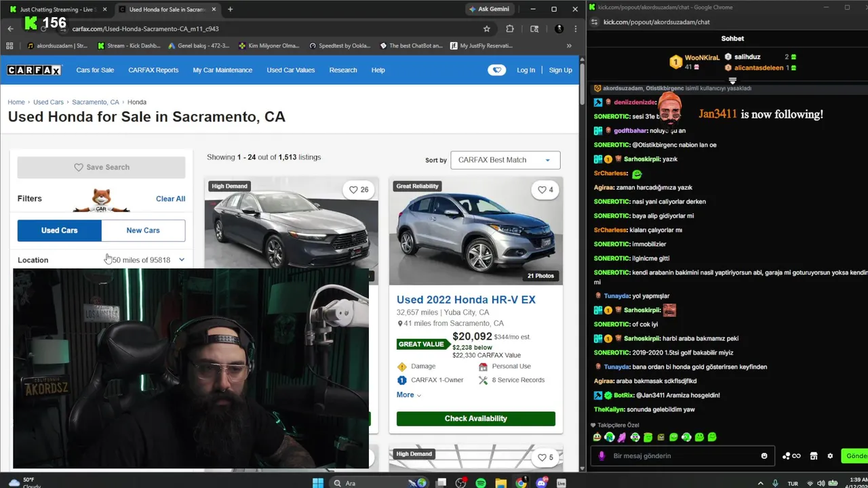Select the Used Cars toggle
This screenshot has width=868, height=488.
(60, 230)
